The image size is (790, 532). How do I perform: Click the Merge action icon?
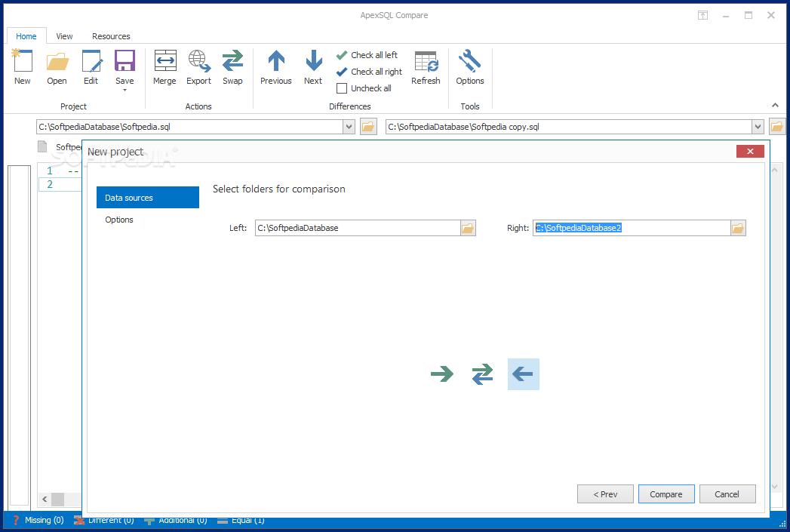[164, 67]
